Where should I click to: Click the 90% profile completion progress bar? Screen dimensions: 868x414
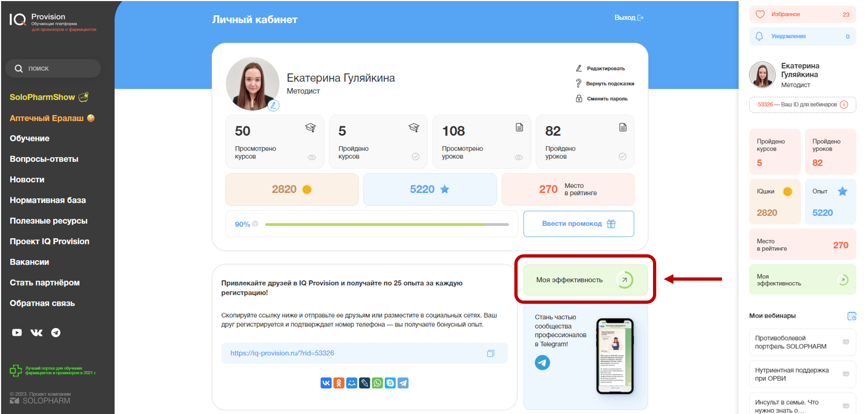387,224
